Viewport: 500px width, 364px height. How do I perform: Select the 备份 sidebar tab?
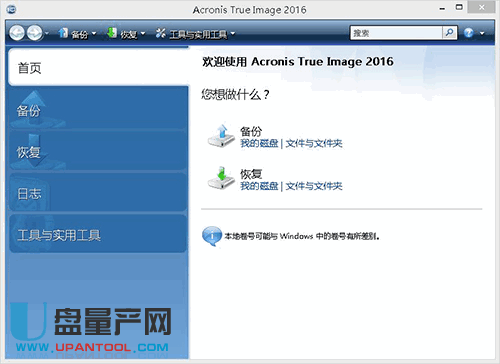coord(98,109)
